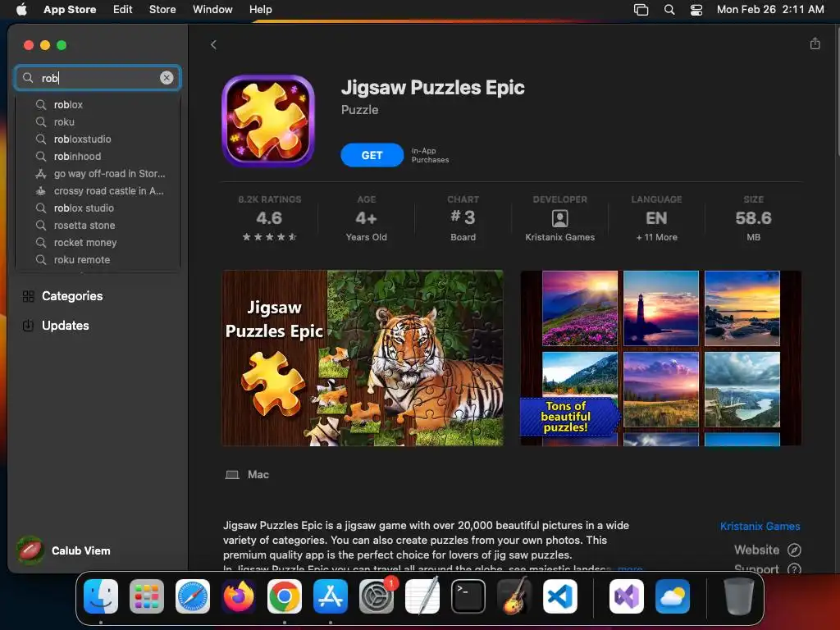Open Control Center in menu bar
The height and width of the screenshot is (630, 840).
coord(696,9)
